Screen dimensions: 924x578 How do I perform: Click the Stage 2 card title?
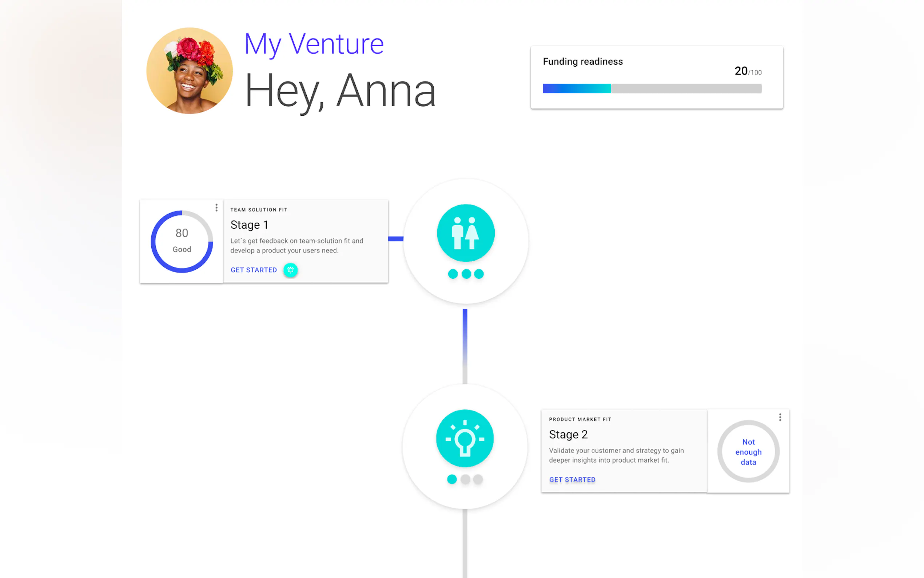[568, 434]
